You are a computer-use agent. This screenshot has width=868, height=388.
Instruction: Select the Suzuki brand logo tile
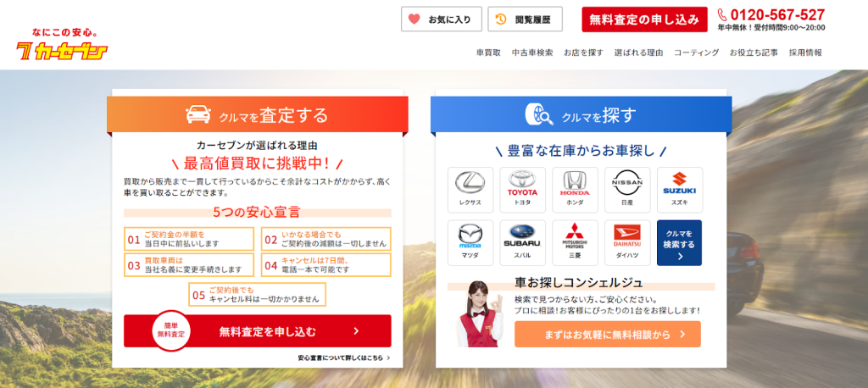click(x=679, y=190)
